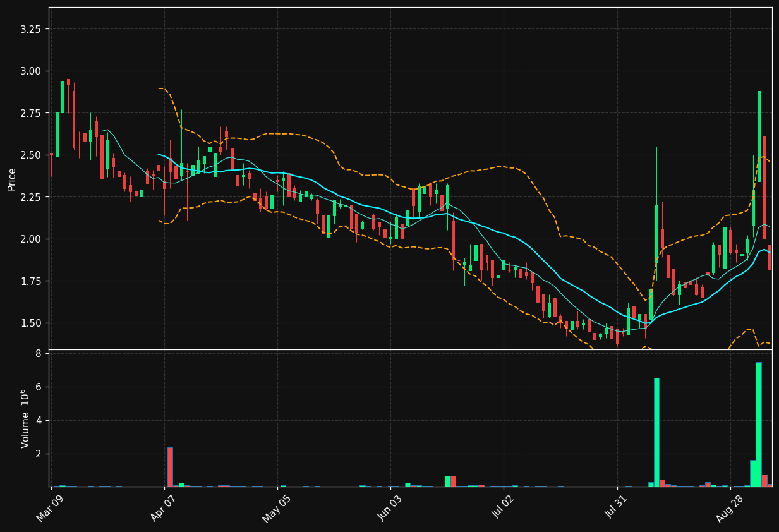The image size is (779, 532).
Task: Click the 1.50 price axis value
Action: tap(31, 323)
